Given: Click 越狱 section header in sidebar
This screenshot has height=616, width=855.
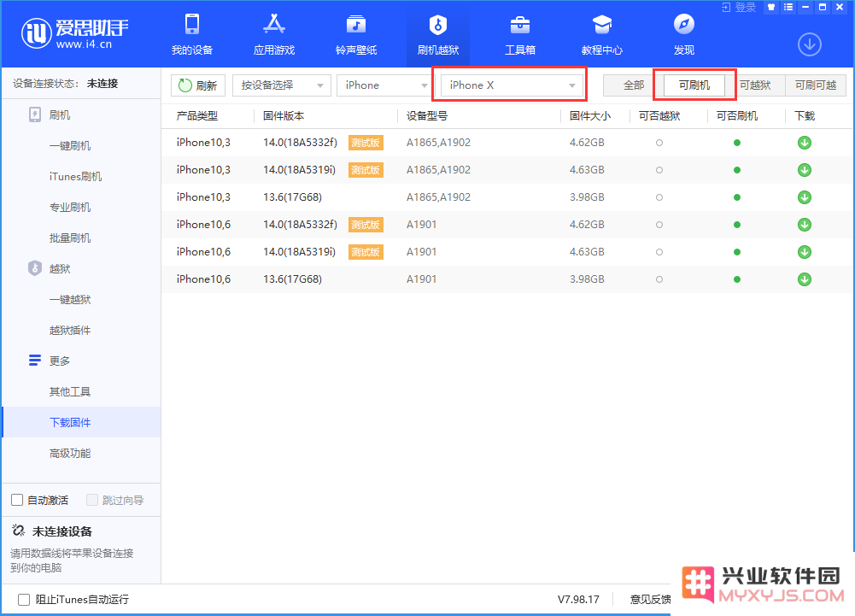Looking at the screenshot, I should point(60,268).
